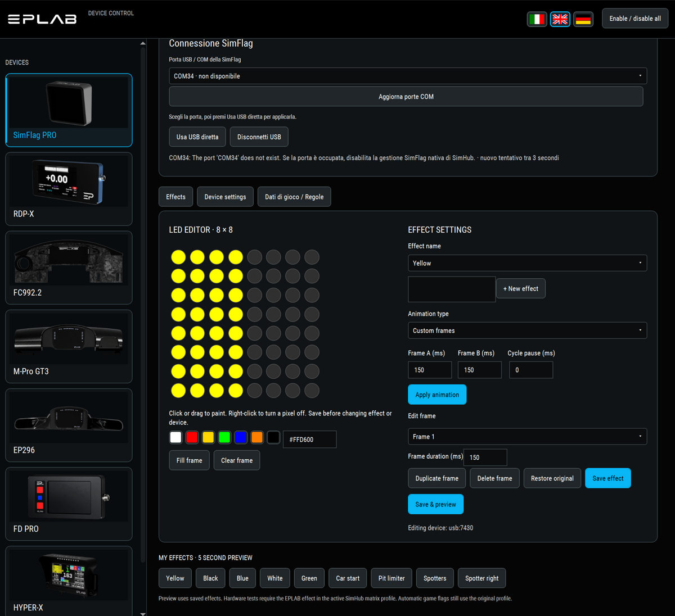Viewport: 675px width, 616px height.
Task: Click Save effect button
Action: [x=608, y=478]
